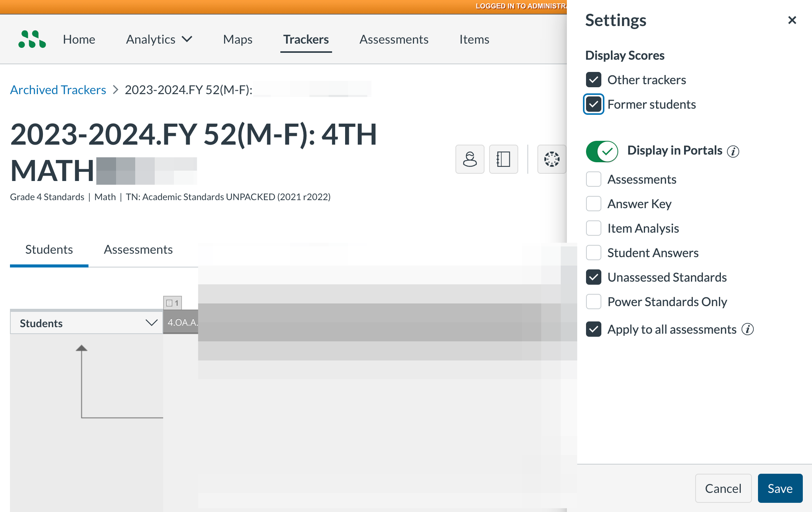812x512 pixels.
Task: Click the Grade 4 Standards text
Action: pyautogui.click(x=47, y=197)
